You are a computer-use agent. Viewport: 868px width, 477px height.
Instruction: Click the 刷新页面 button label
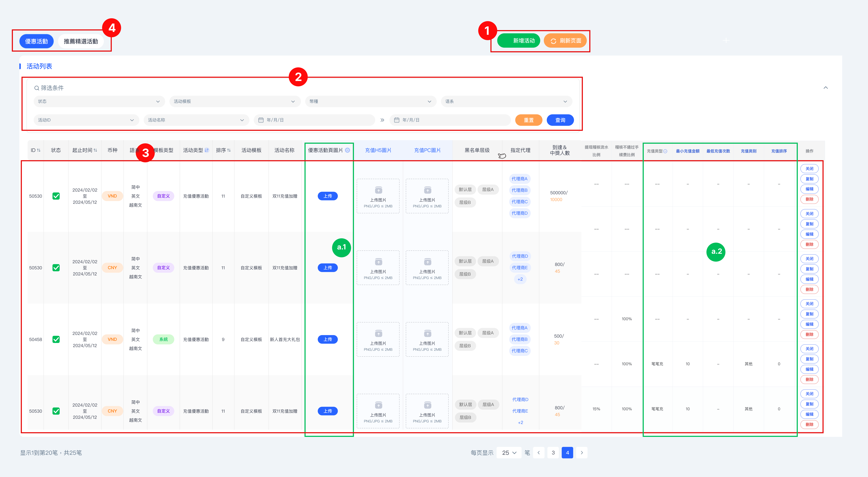pyautogui.click(x=570, y=41)
